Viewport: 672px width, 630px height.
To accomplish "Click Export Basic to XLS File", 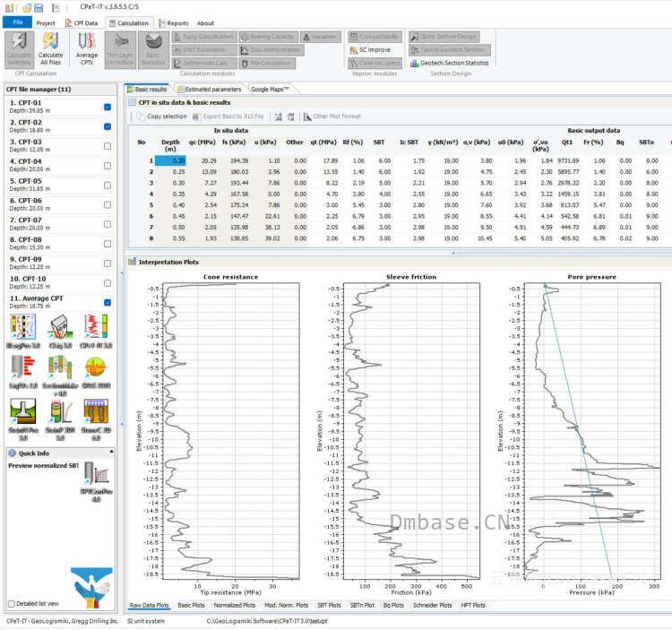I will pos(228,117).
